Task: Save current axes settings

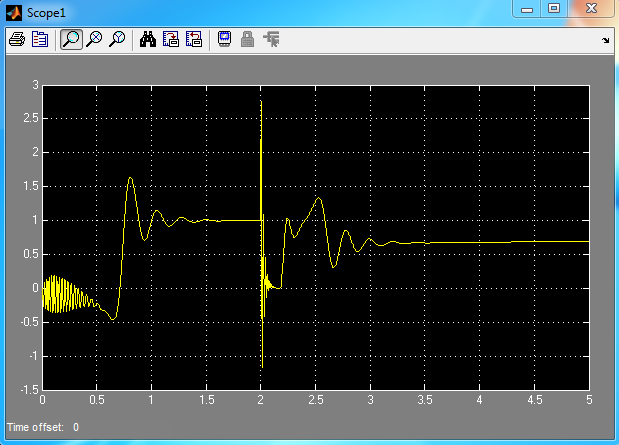Action: 171,40
